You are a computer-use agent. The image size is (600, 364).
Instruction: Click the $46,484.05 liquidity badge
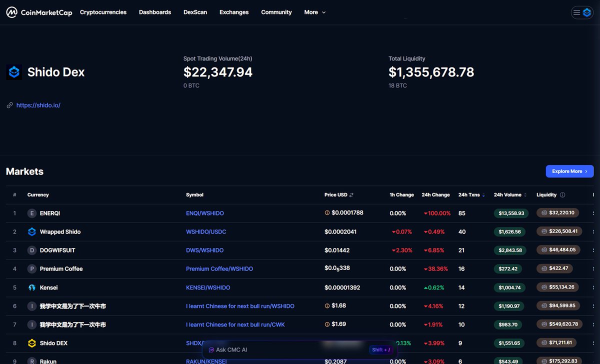click(x=558, y=250)
